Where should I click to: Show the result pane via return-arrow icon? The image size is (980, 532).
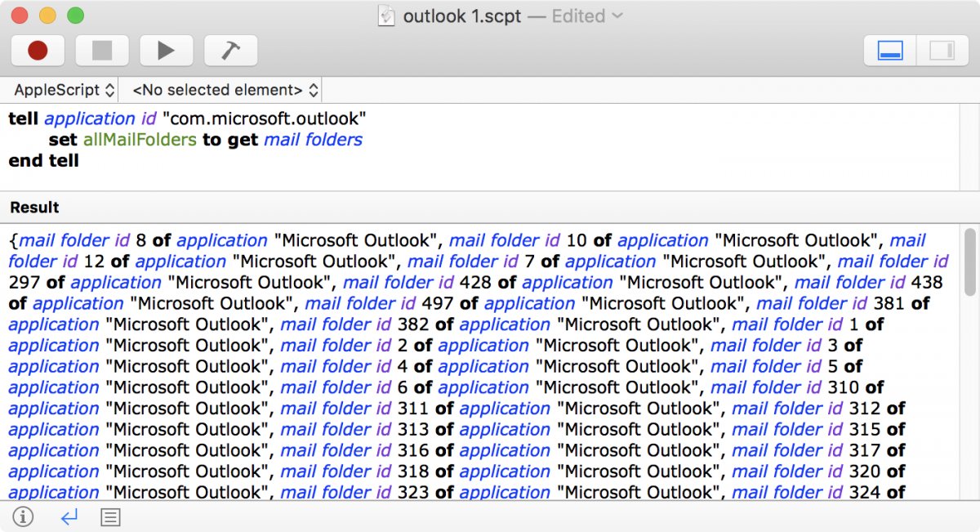[68, 516]
